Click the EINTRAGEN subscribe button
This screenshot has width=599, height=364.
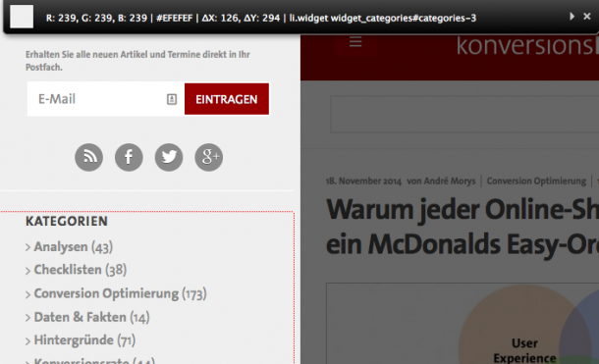pyautogui.click(x=227, y=99)
